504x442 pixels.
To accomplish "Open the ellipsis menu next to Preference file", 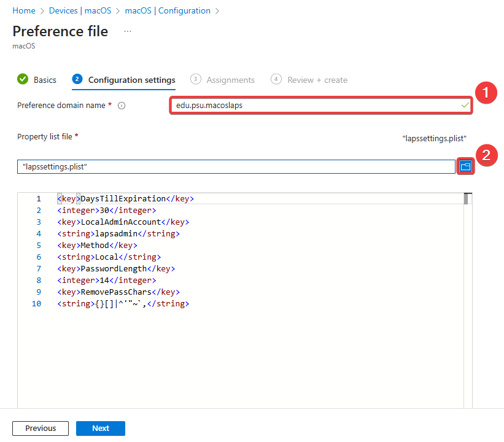I will [x=128, y=31].
